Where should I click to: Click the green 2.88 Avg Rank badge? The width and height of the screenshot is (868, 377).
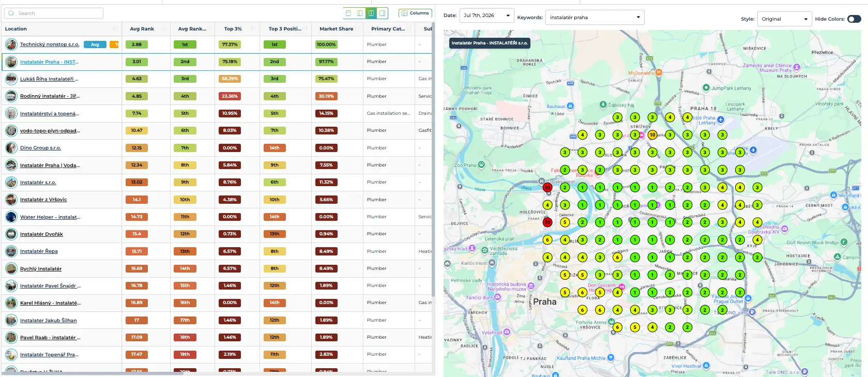(x=136, y=44)
